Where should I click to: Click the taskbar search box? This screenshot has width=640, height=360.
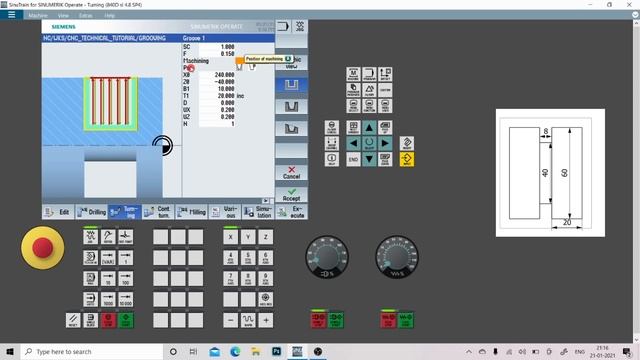click(x=91, y=351)
